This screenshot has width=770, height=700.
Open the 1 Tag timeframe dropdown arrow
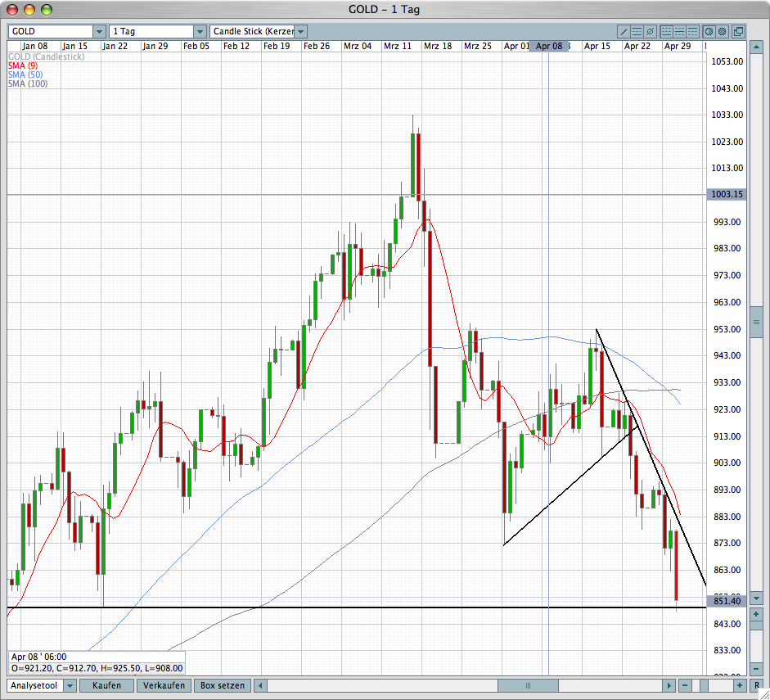(x=200, y=32)
